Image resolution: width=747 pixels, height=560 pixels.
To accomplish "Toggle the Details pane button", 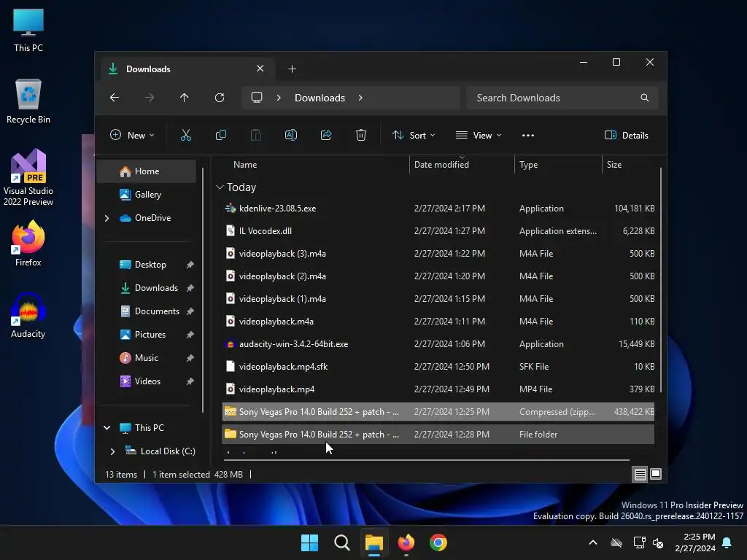I will click(627, 135).
